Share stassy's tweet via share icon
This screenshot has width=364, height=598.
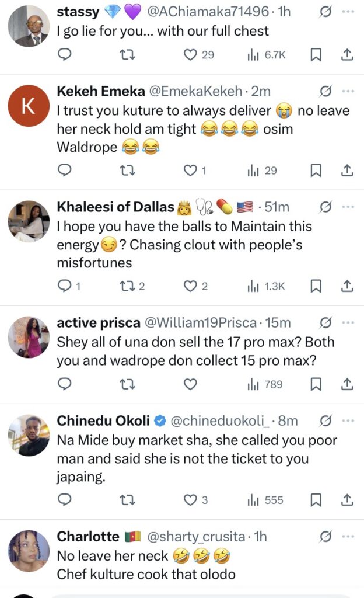click(346, 55)
